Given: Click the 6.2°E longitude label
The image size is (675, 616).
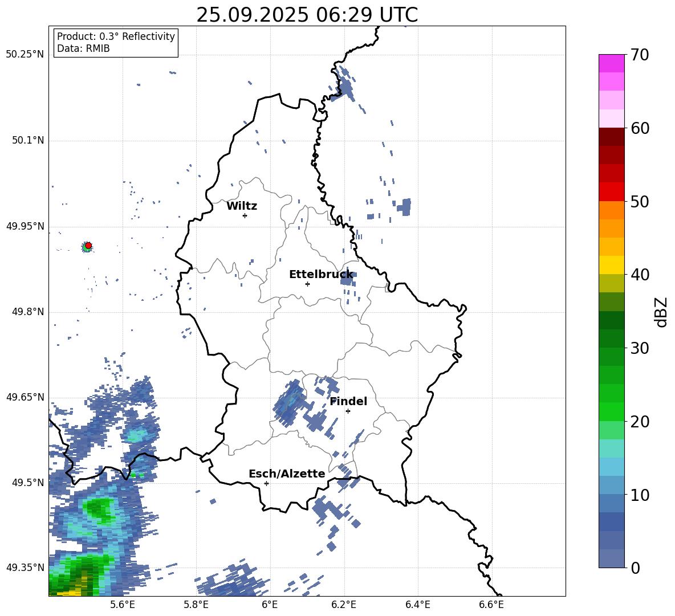Looking at the screenshot, I should coord(344,605).
